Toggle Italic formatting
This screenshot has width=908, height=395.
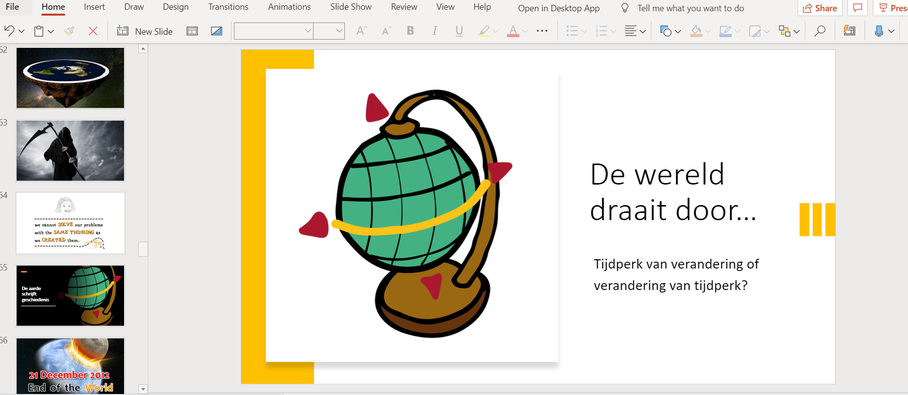tap(435, 31)
